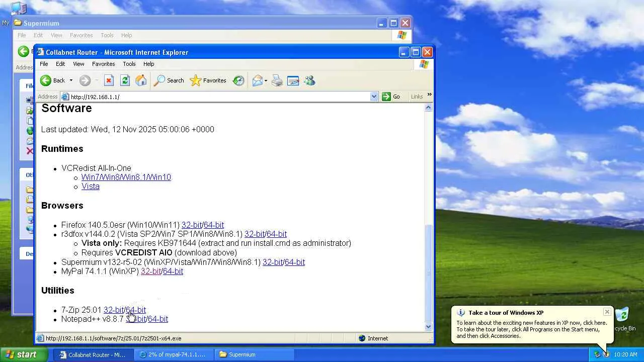Download MyPal 74.1.1 64-bit

coord(173,271)
